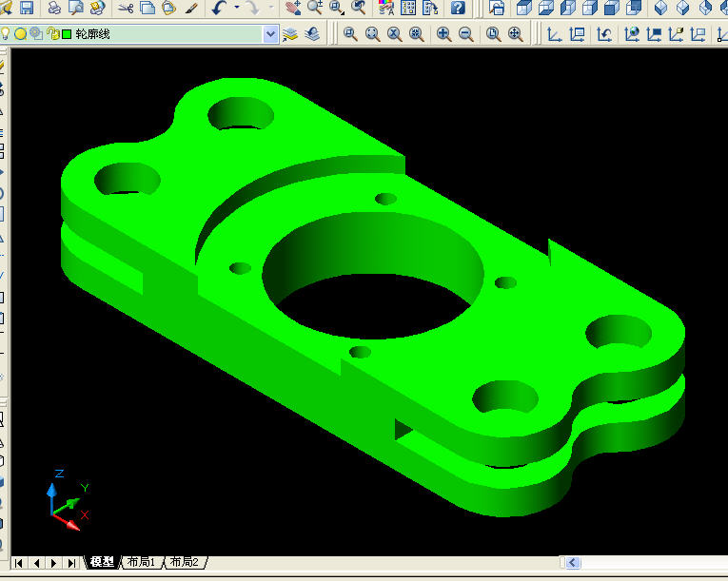Viewport: 728px width, 581px height.
Task: Click the Cut scissors icon
Action: point(126,8)
